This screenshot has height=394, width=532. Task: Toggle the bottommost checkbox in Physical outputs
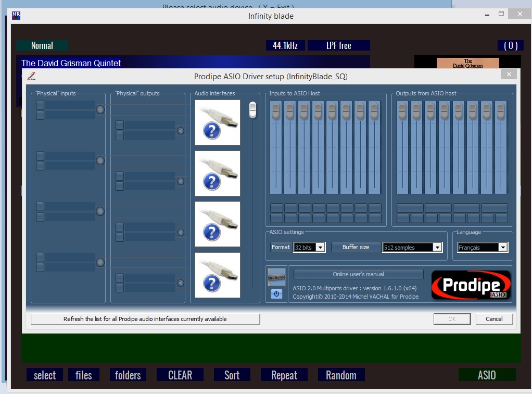coord(120,288)
